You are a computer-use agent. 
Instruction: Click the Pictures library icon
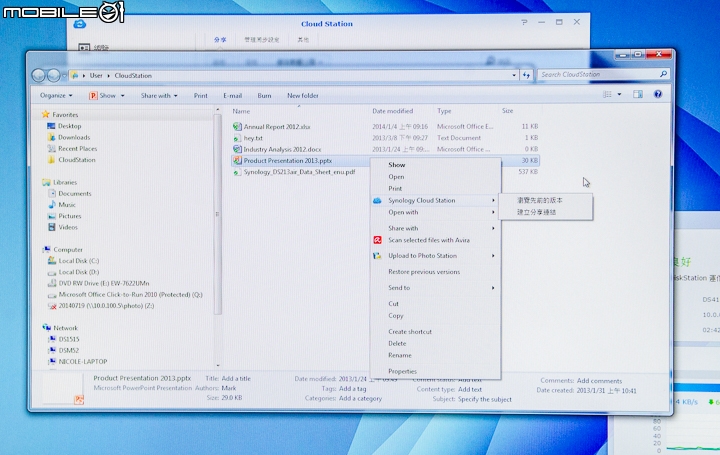tap(52, 216)
